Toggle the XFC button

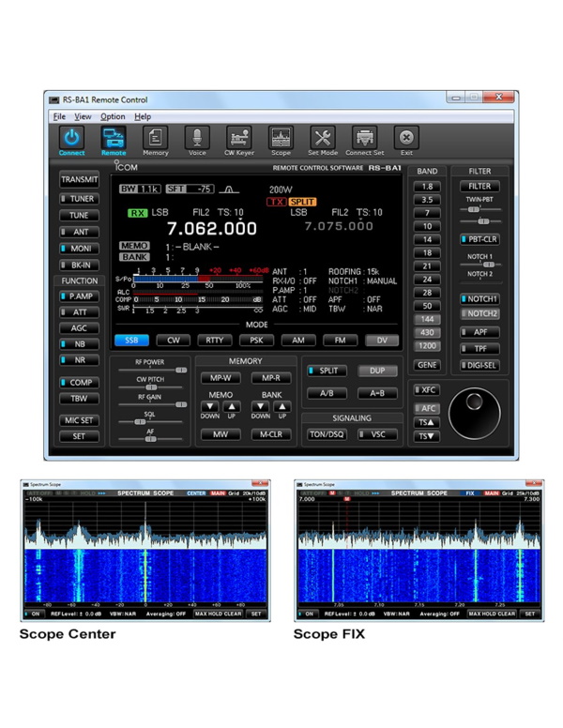point(426,390)
